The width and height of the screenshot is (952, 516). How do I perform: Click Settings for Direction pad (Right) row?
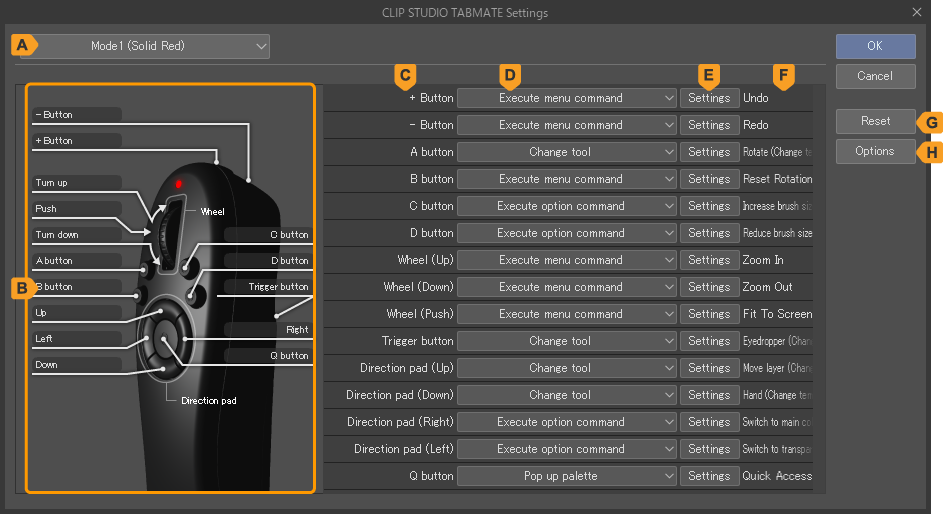[709, 423]
